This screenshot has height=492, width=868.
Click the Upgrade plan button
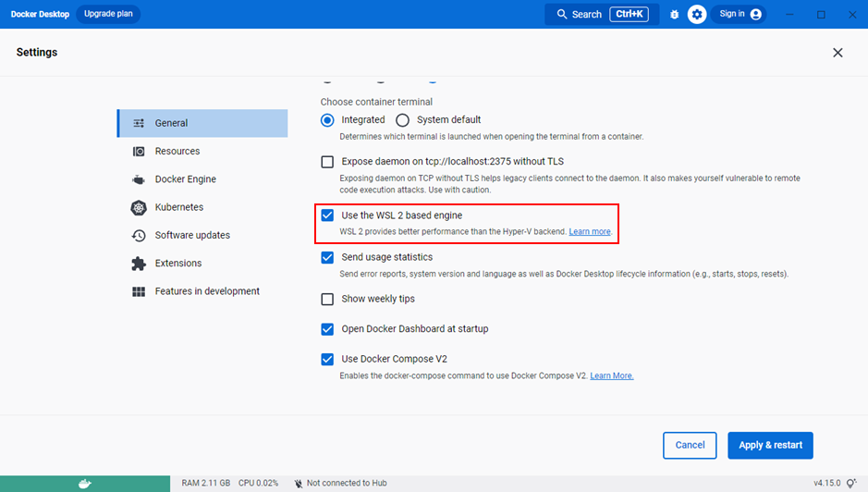(x=108, y=14)
